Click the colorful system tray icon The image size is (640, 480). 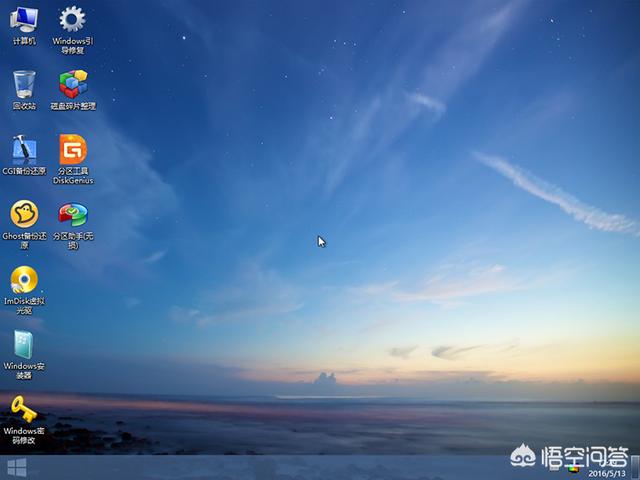tap(573, 468)
